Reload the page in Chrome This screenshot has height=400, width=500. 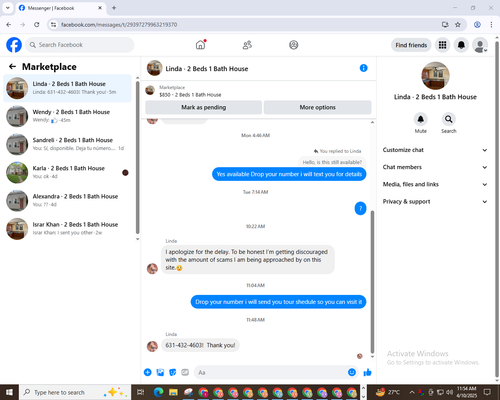pos(37,24)
